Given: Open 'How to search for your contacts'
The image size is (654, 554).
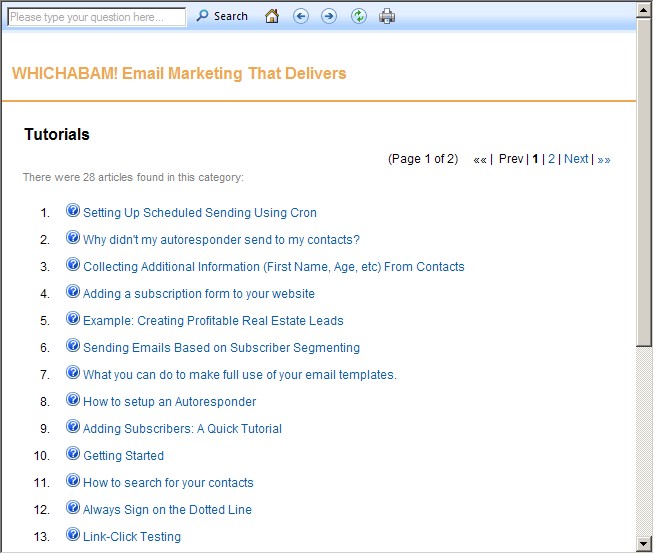Looking at the screenshot, I should tap(168, 483).
